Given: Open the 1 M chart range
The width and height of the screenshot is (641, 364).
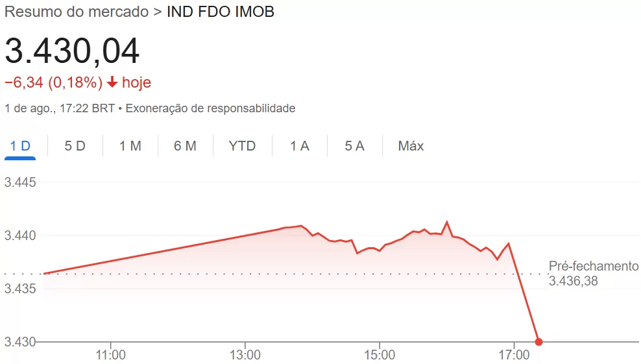Looking at the screenshot, I should [x=130, y=146].
